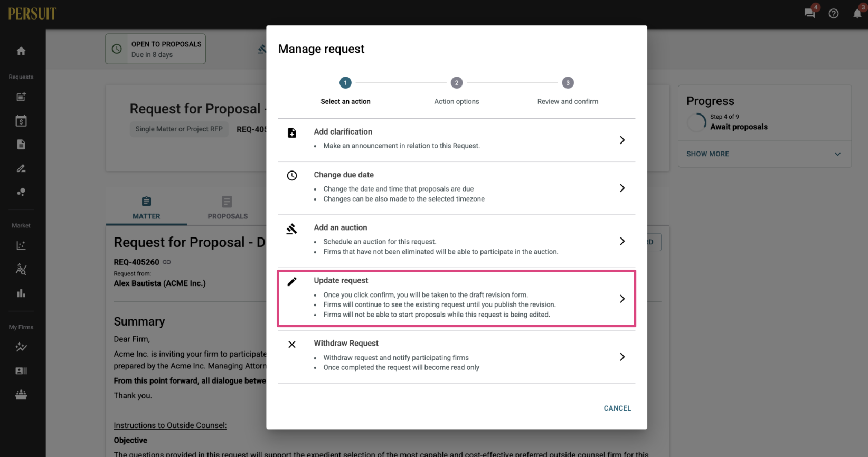Select the Add clarification action
868x457 pixels.
pos(457,140)
